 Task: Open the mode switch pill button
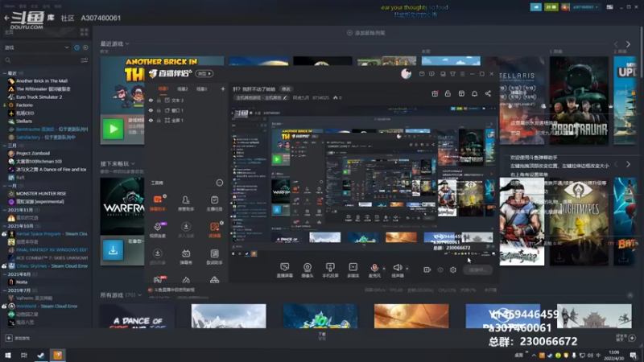(x=204, y=73)
